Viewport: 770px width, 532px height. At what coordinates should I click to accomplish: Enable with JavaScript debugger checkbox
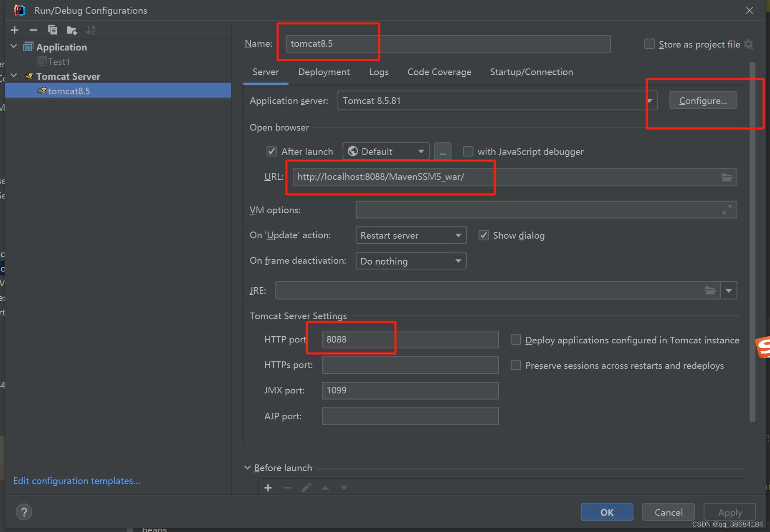(x=468, y=151)
